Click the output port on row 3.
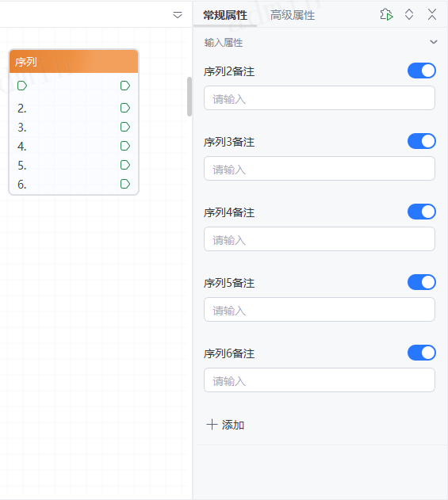448x500 pixels. 125,127
